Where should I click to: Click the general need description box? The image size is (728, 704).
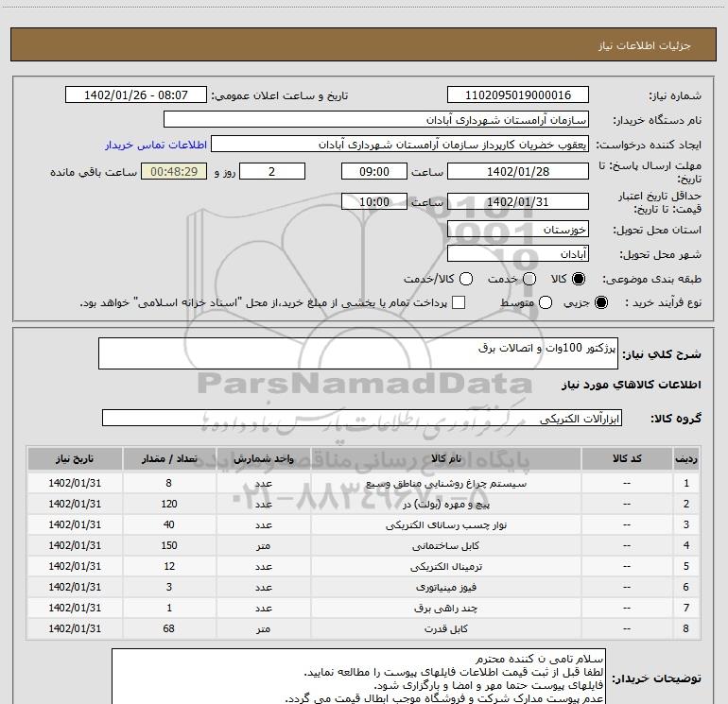tap(358, 353)
